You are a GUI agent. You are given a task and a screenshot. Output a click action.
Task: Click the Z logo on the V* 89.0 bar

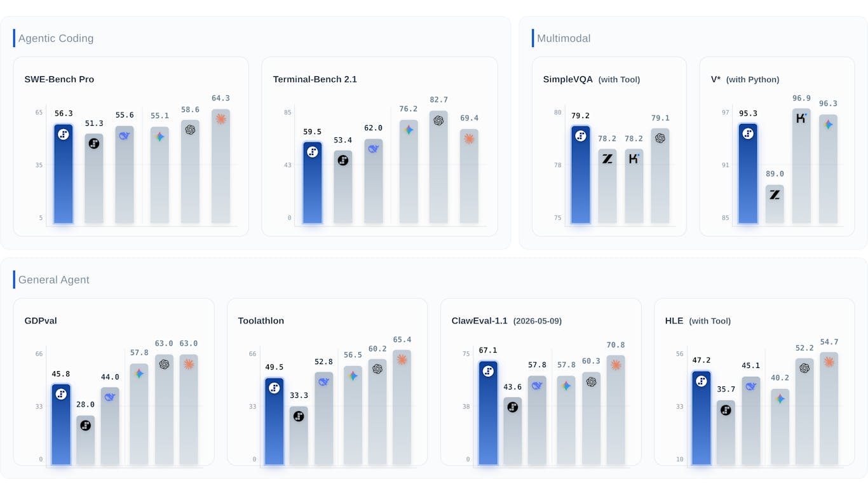[775, 195]
